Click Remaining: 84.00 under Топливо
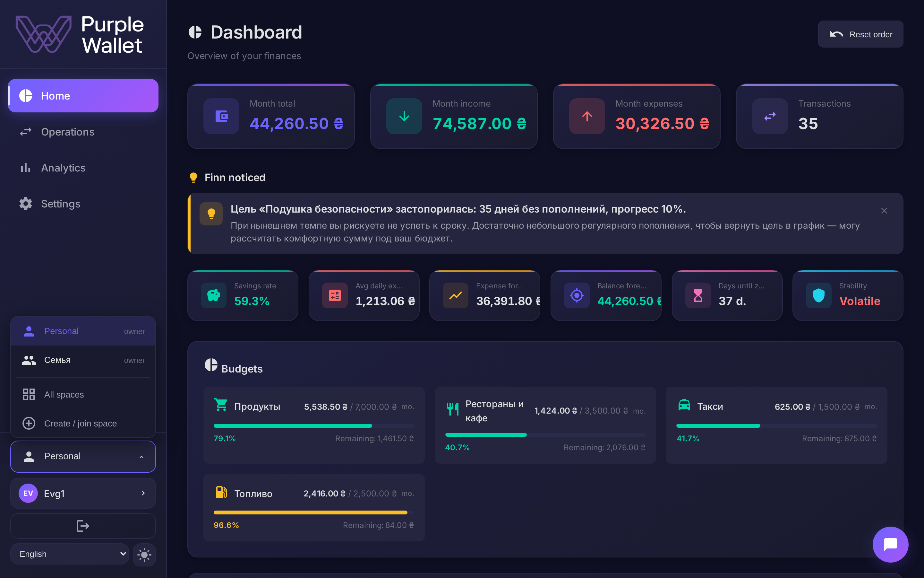The height and width of the screenshot is (578, 924). 378,525
